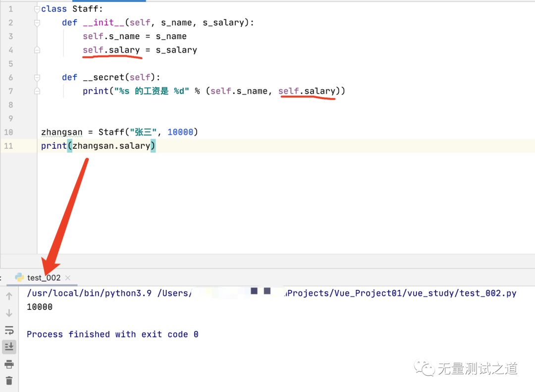The width and height of the screenshot is (535, 392).
Task: Click line number 11 in gutter
Action: [8, 146]
